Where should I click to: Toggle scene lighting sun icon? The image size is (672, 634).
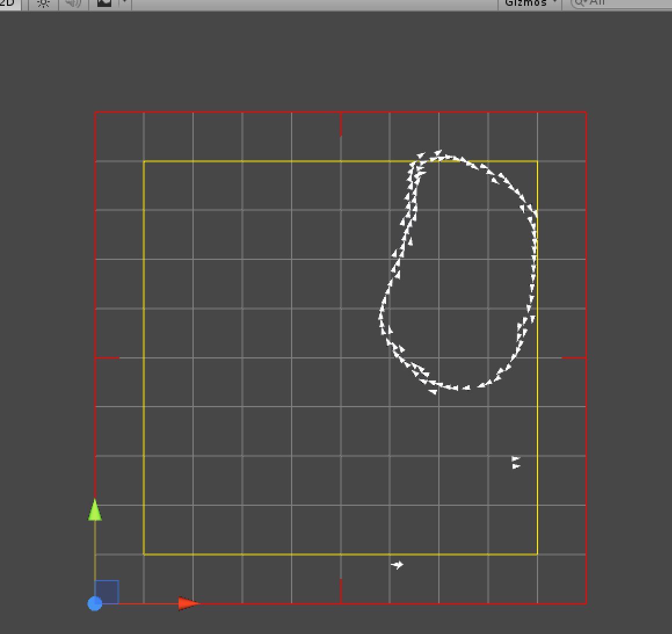tap(43, 3)
